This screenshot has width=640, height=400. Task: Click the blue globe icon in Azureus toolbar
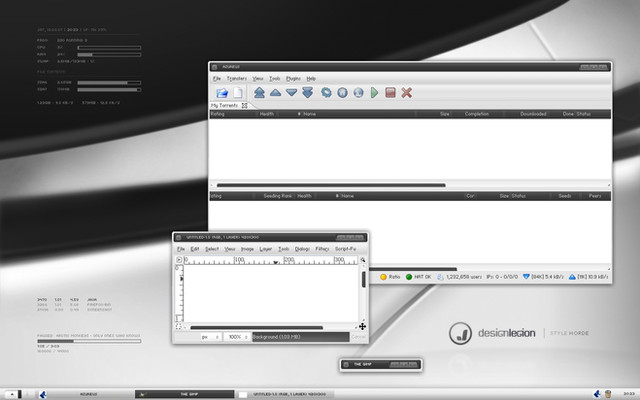[x=358, y=93]
